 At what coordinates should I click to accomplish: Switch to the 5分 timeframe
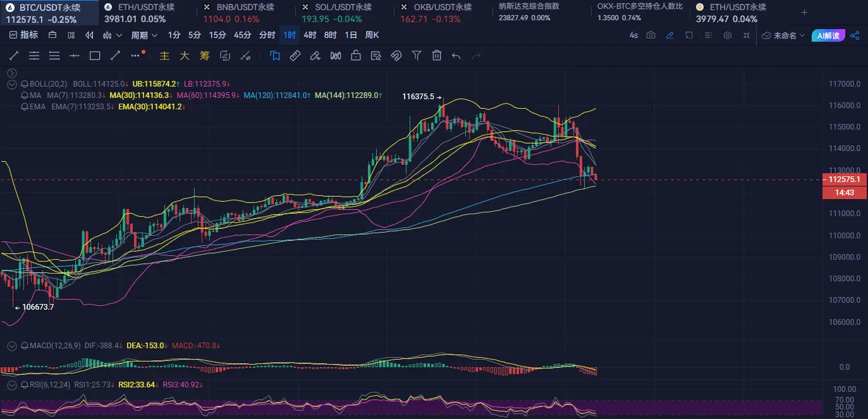[x=195, y=35]
